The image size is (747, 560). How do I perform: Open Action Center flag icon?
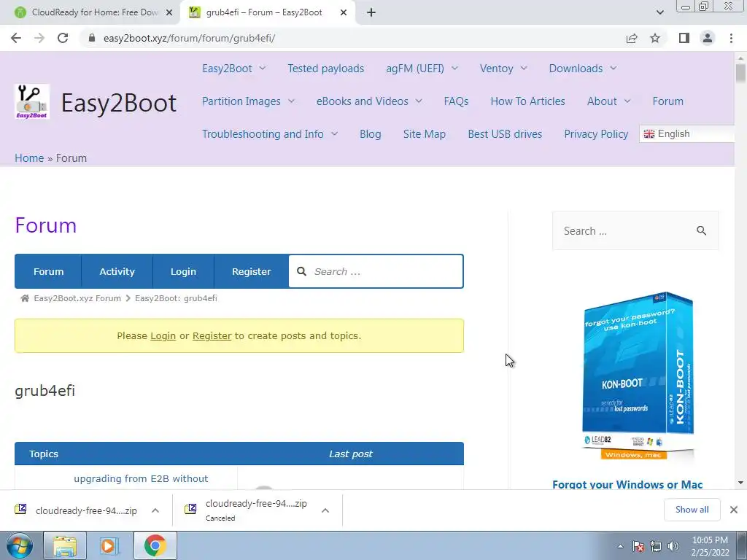coord(638,546)
